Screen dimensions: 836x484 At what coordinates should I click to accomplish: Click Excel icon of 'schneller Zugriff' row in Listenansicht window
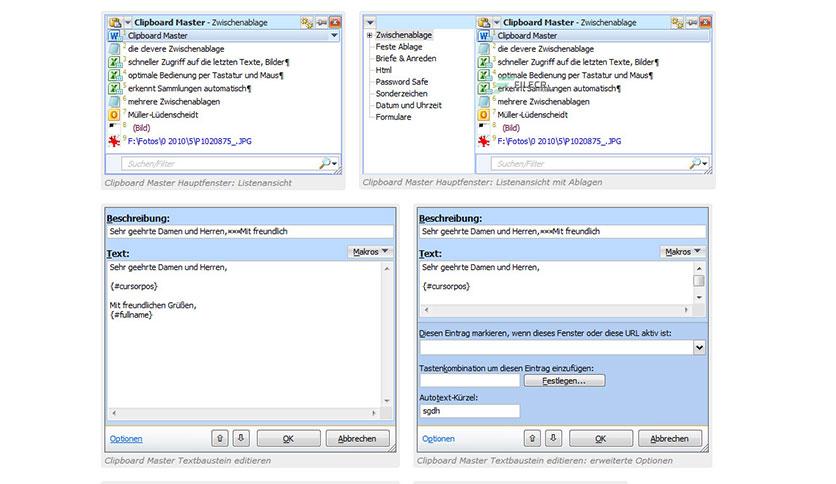click(114, 62)
